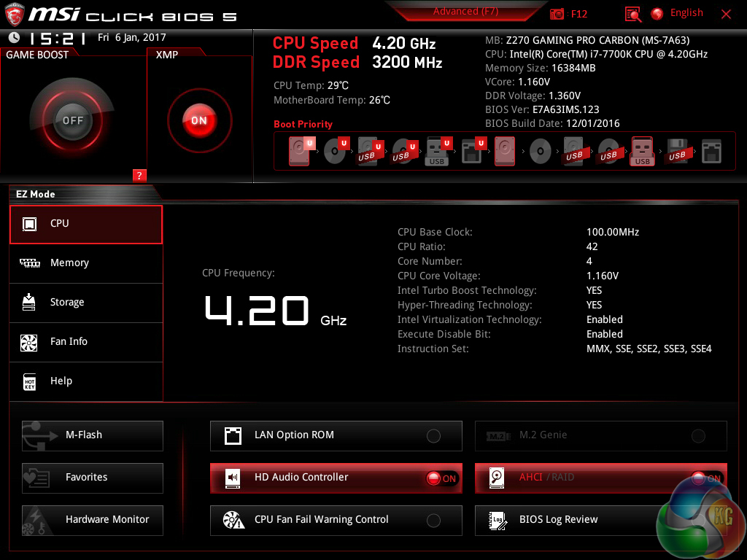Enable CPU Fan Fail Warning Control
The width and height of the screenshot is (747, 560).
click(433, 521)
